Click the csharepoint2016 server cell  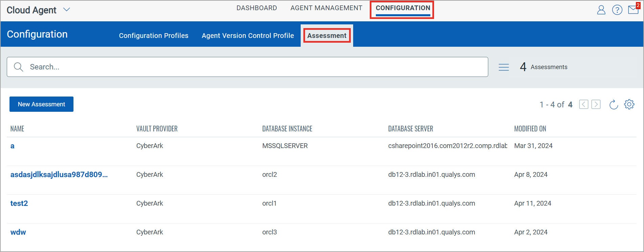448,146
